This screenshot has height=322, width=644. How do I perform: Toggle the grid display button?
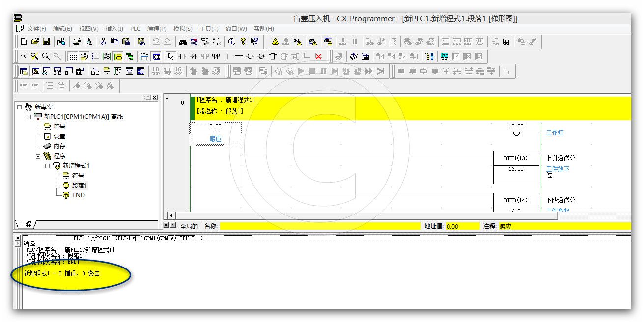73,56
